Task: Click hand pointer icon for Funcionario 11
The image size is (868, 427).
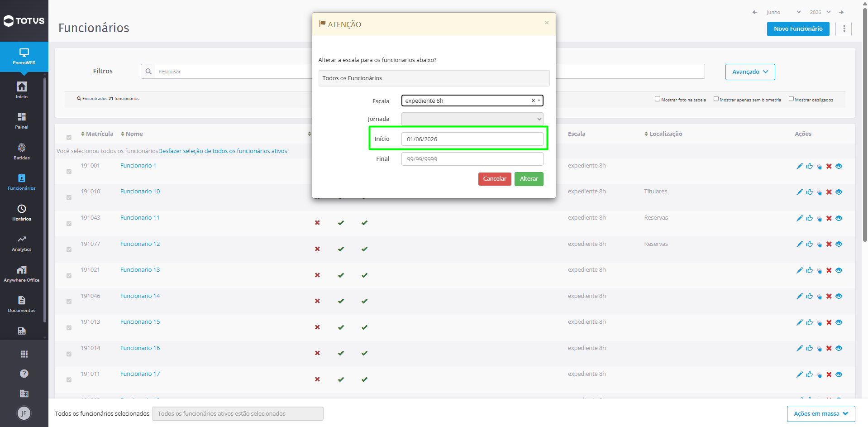Action: [819, 218]
